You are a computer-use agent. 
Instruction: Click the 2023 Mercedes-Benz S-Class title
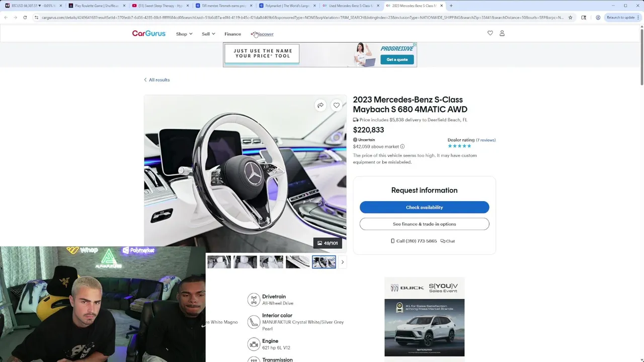(410, 105)
